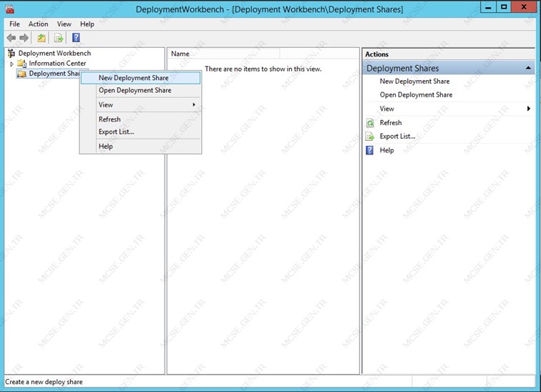Select the Information Center tree item
Viewport: 541px width, 392px height.
pyautogui.click(x=57, y=64)
